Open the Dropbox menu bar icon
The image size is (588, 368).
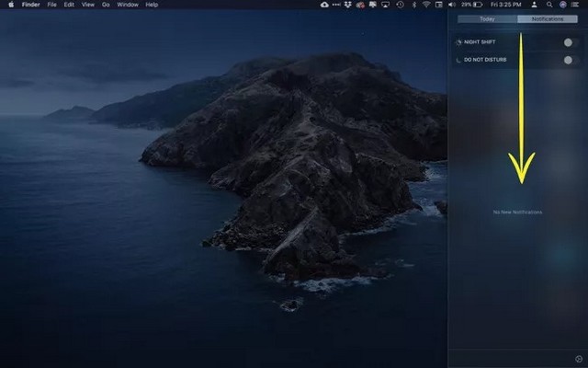coord(347,5)
